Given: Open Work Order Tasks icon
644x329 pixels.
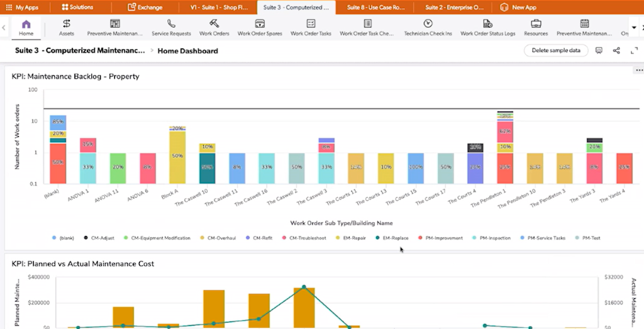Looking at the screenshot, I should 311,24.
